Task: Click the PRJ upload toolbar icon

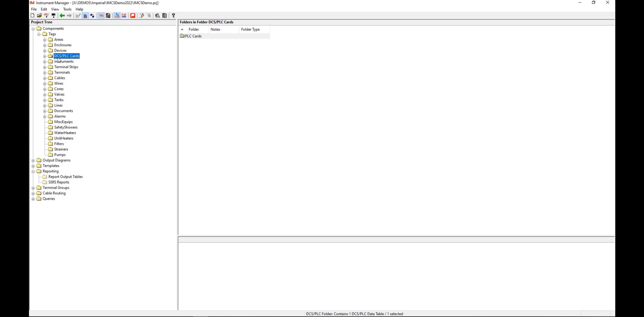Action: 46,16
